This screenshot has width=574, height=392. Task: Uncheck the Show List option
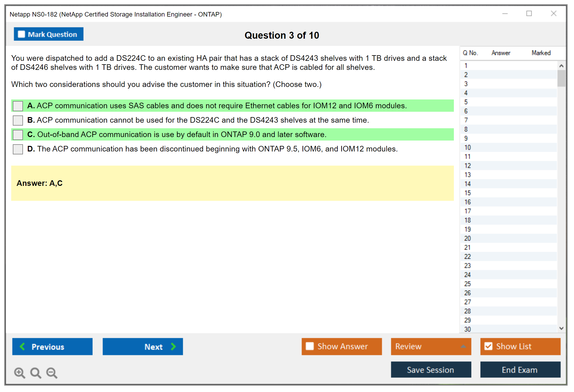488,346
